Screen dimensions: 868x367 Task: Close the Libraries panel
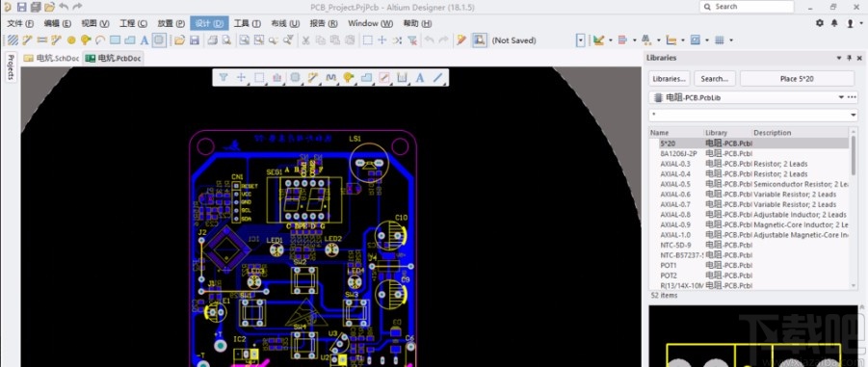859,58
